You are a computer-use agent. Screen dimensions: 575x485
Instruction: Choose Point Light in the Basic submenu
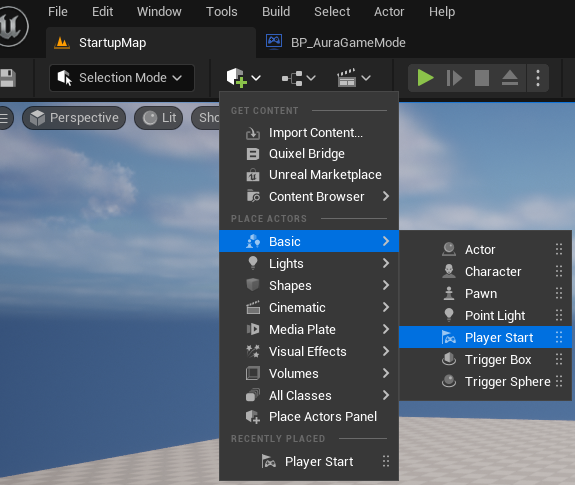click(x=485, y=316)
